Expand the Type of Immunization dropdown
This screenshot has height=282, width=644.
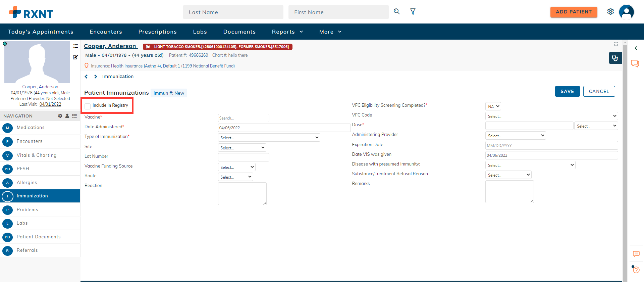click(269, 138)
